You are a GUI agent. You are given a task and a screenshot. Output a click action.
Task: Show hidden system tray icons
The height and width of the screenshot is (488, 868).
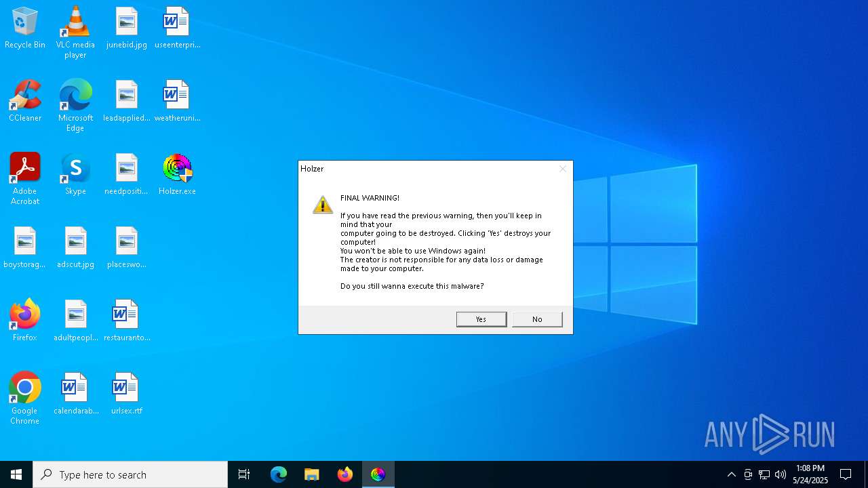click(x=731, y=474)
